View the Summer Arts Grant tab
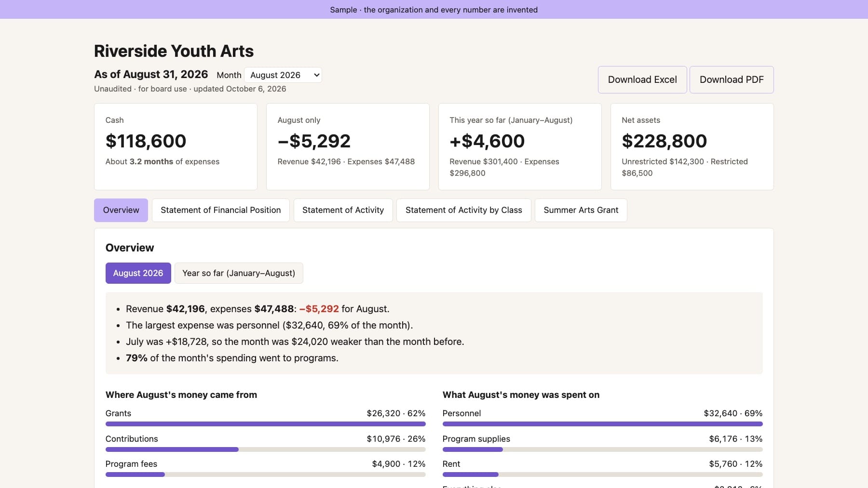The image size is (868, 488). coord(581,210)
